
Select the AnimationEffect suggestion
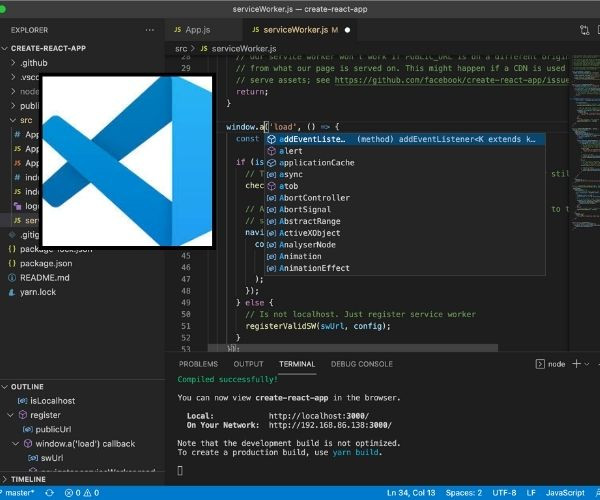coord(405,268)
